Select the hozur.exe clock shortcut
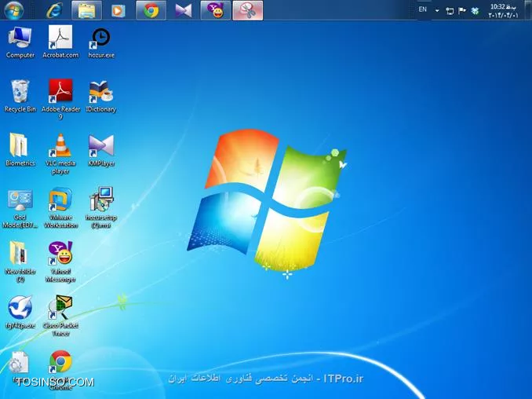532x399 pixels. 101,42
